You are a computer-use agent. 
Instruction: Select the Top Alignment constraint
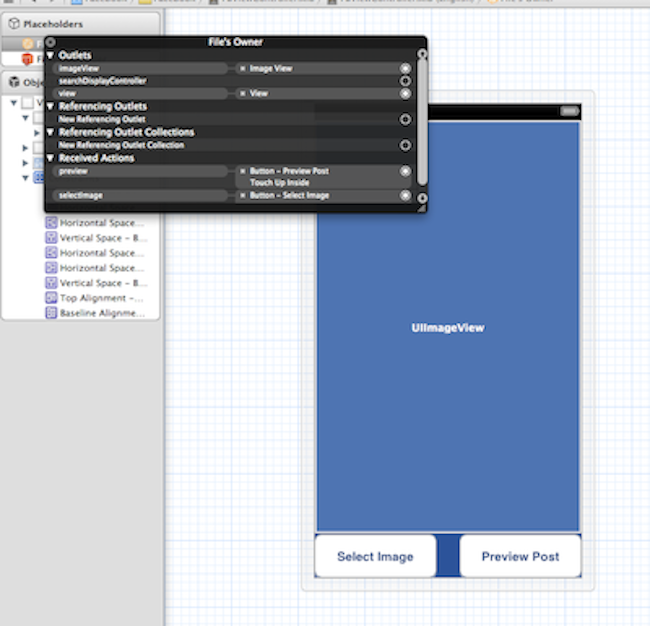point(94,298)
